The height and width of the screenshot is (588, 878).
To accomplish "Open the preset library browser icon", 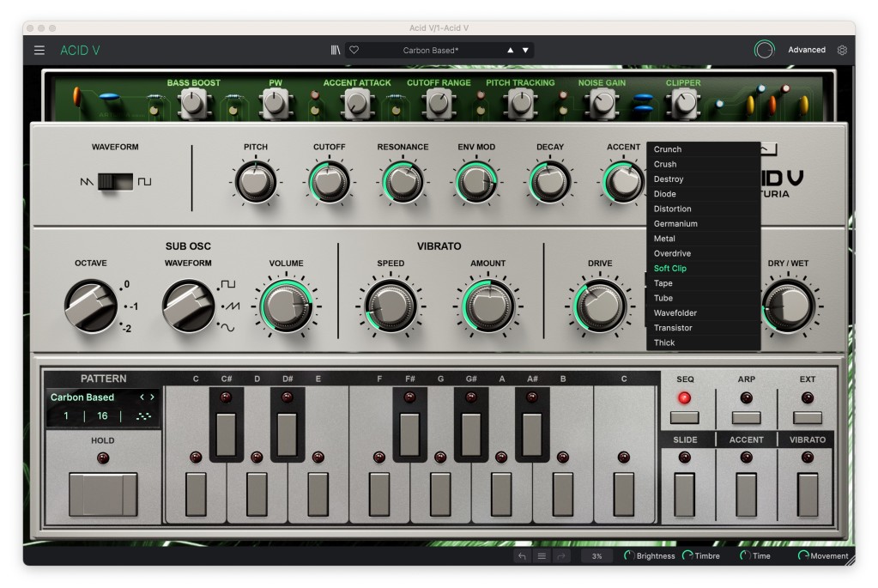I will (336, 51).
